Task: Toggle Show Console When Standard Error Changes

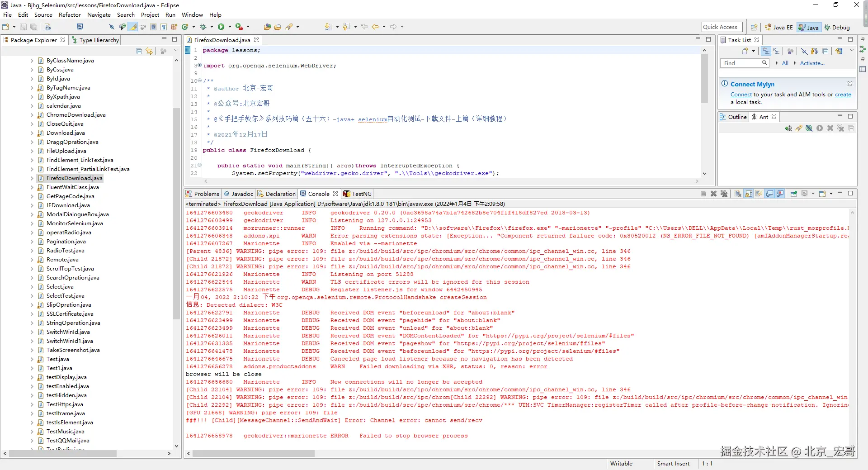Action: 780,194
